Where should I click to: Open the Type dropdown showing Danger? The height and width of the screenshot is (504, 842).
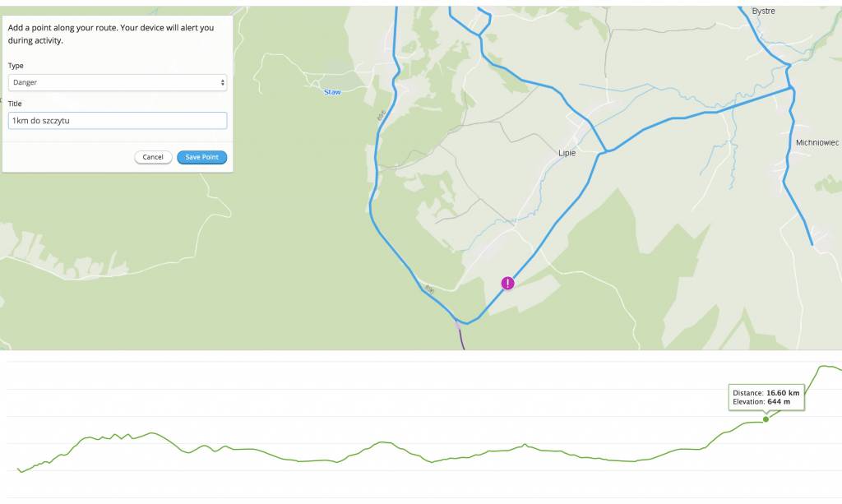[118, 82]
